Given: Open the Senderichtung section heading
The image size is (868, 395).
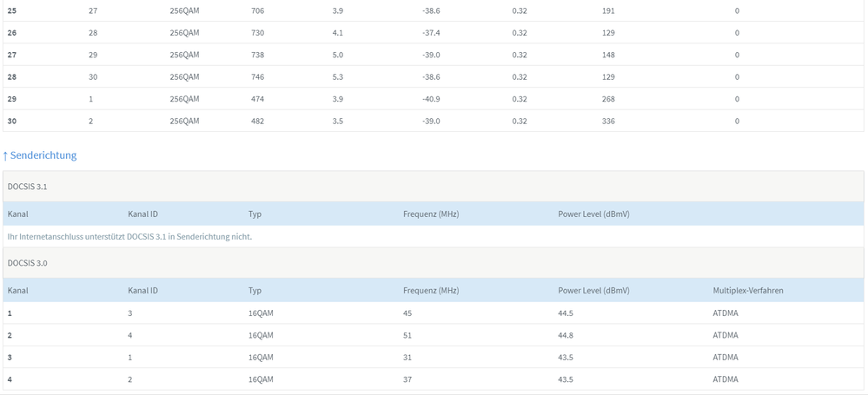Looking at the screenshot, I should tap(43, 155).
